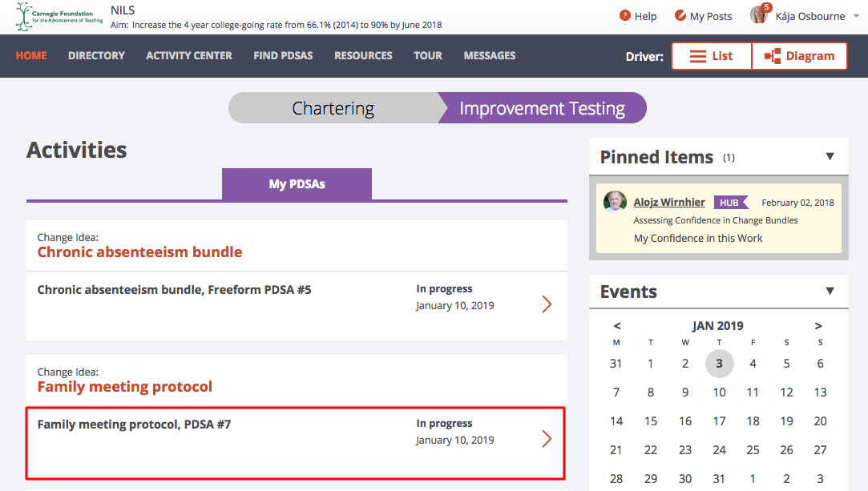Go to the Home menu item
The image size is (868, 491).
coord(31,56)
